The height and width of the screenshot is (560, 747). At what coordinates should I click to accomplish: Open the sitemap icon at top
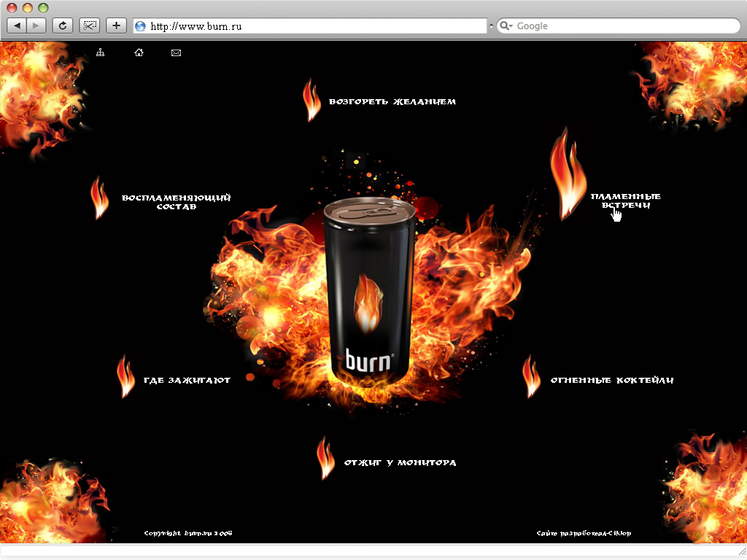pyautogui.click(x=100, y=52)
